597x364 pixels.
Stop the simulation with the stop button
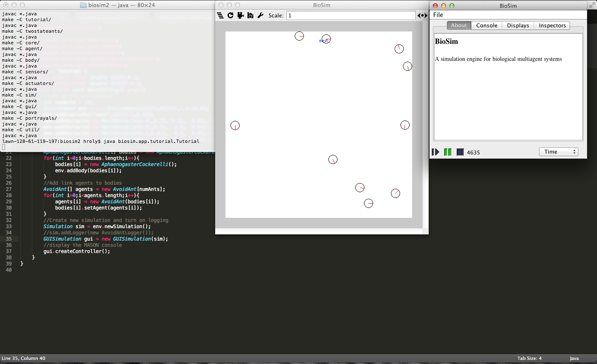point(460,152)
